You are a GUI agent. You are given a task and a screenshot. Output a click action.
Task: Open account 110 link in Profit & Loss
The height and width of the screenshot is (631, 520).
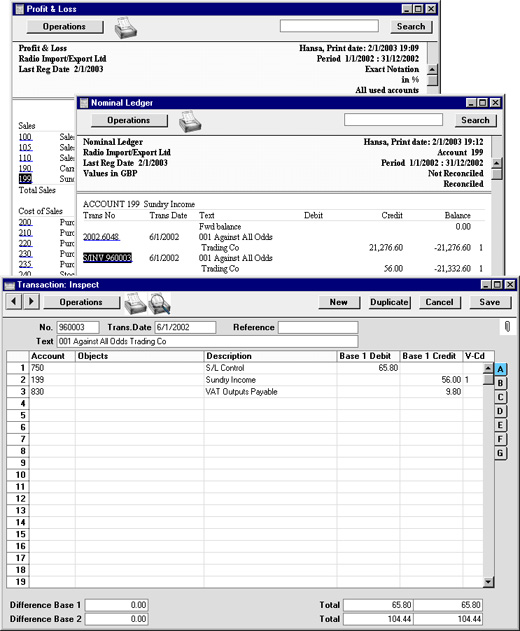[x=25, y=158]
